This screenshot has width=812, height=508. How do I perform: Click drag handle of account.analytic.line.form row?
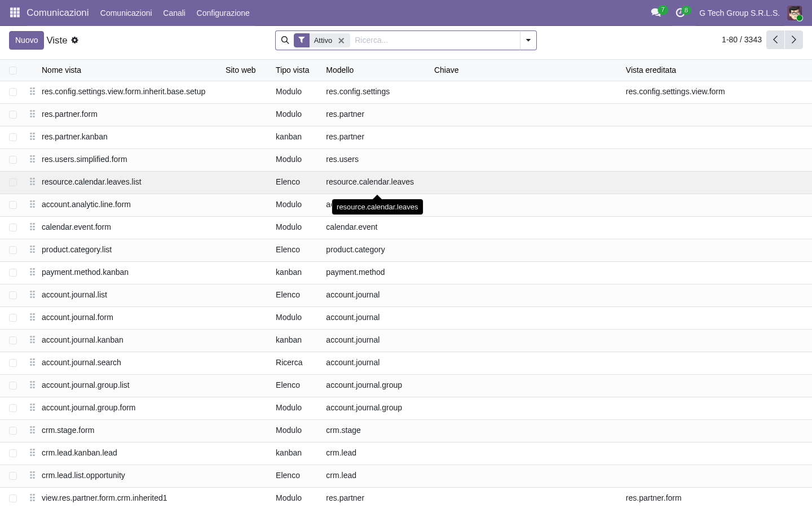pos(32,204)
